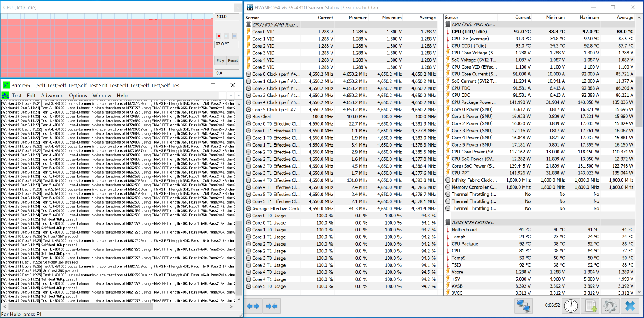Start logging with the document-plus icon

tap(590, 306)
